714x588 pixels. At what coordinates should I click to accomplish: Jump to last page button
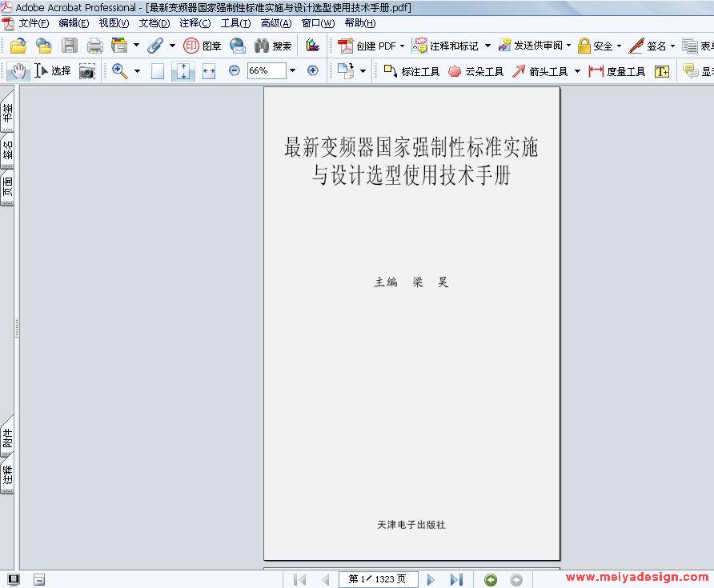pyautogui.click(x=456, y=580)
